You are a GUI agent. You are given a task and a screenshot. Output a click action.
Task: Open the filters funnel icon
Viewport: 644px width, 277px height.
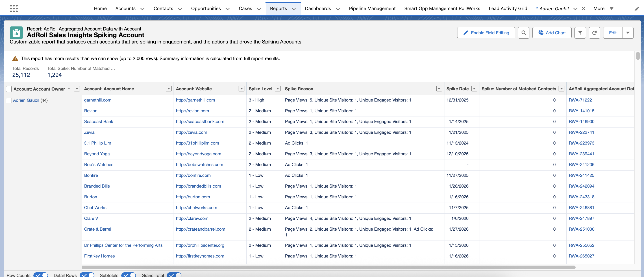pyautogui.click(x=580, y=33)
